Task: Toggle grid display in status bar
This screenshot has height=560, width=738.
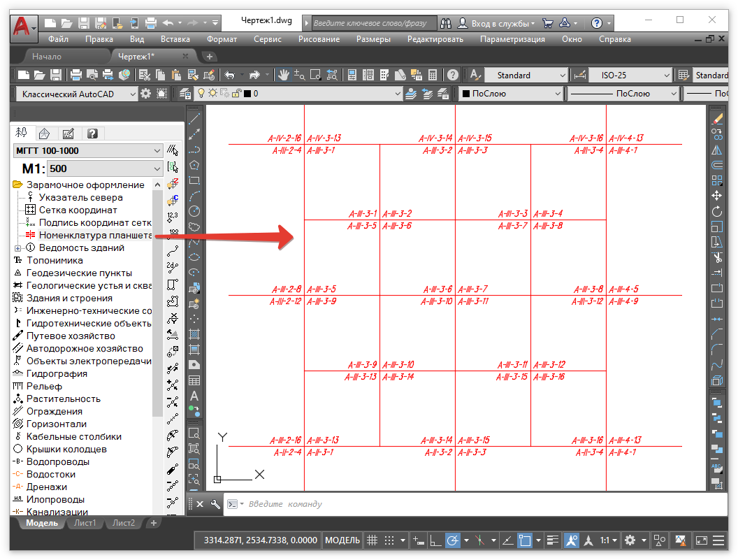Action: (372, 540)
